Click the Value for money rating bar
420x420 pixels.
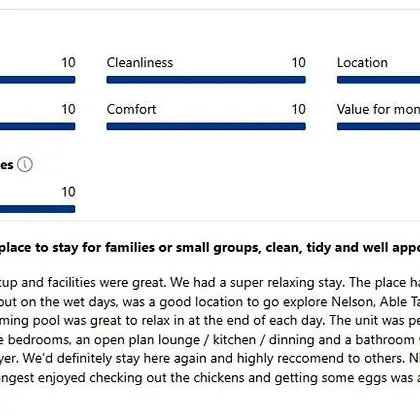(378, 126)
